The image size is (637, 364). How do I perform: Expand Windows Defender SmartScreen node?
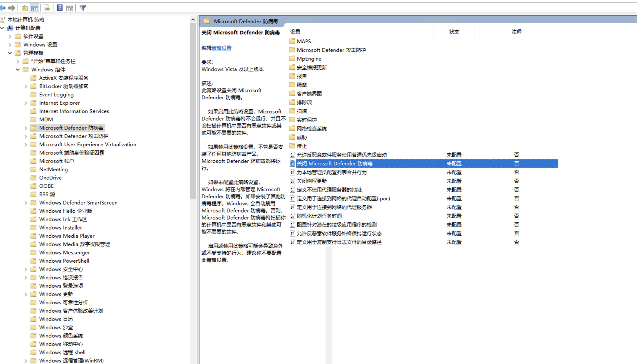[x=26, y=203]
